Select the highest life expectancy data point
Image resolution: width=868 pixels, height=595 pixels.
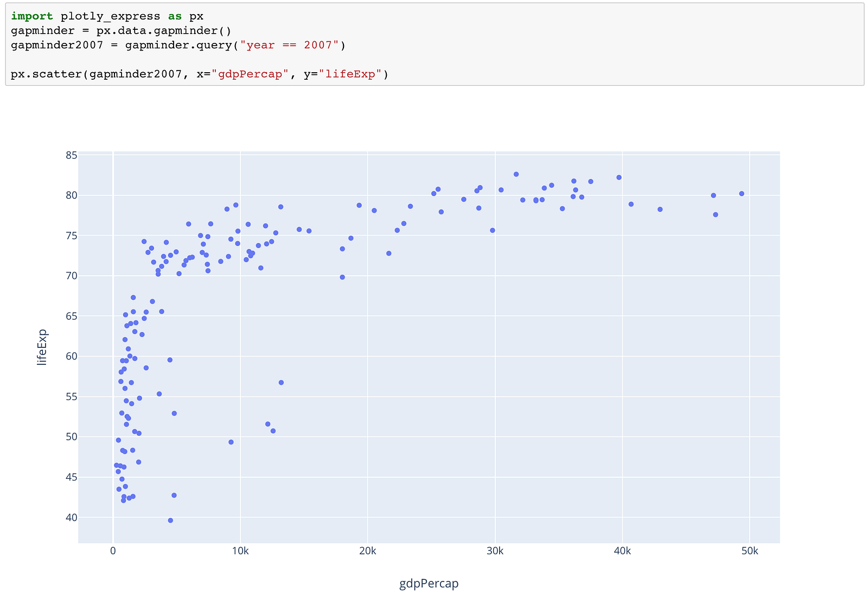click(516, 174)
